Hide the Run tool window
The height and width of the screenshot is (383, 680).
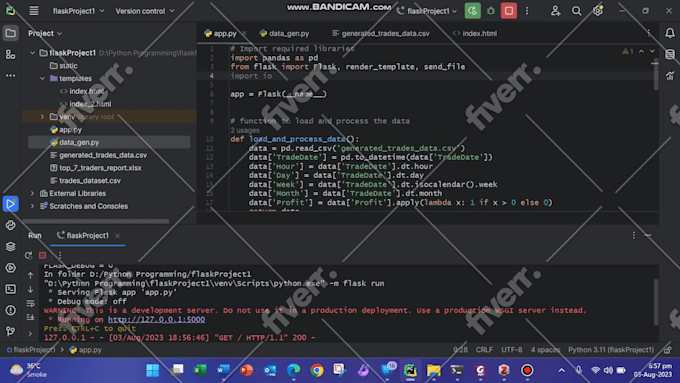pyautogui.click(x=648, y=235)
